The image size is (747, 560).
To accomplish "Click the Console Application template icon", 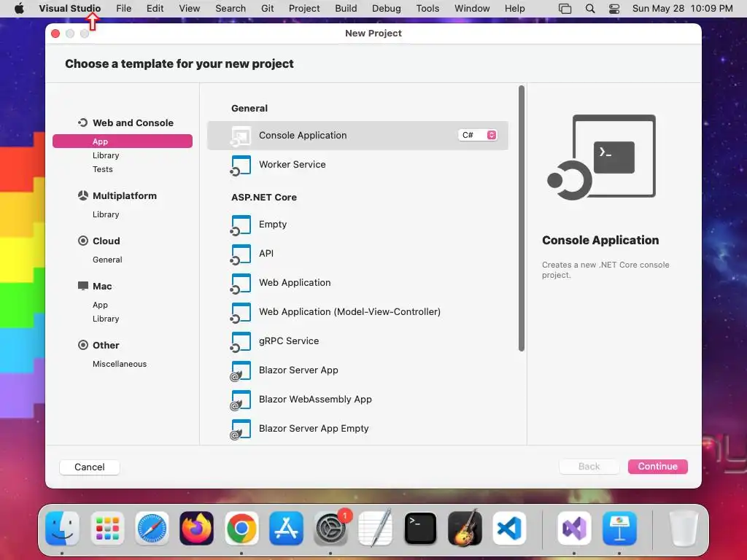I will point(241,136).
